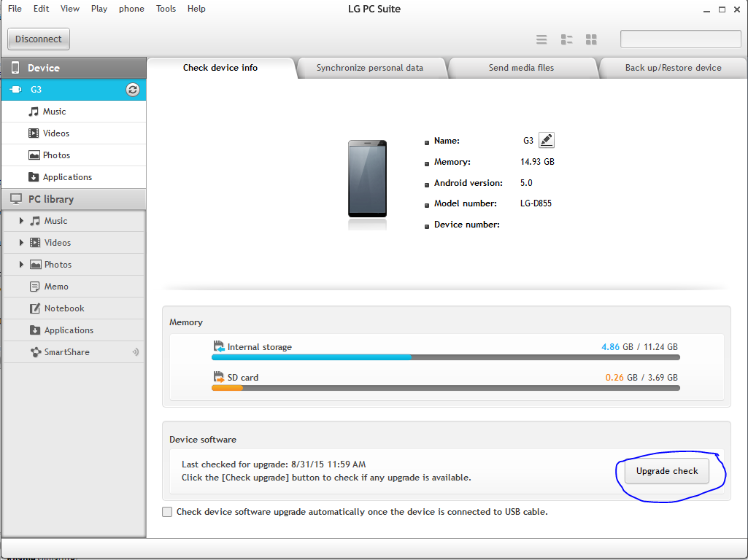The image size is (748, 560).
Task: Select Videos under G3 device
Action: pyautogui.click(x=74, y=133)
